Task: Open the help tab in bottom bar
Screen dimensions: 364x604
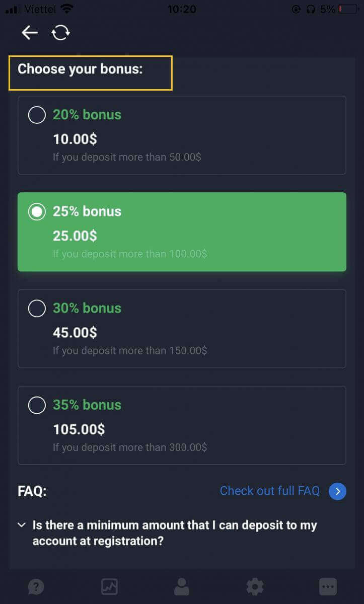Action: pyautogui.click(x=36, y=586)
